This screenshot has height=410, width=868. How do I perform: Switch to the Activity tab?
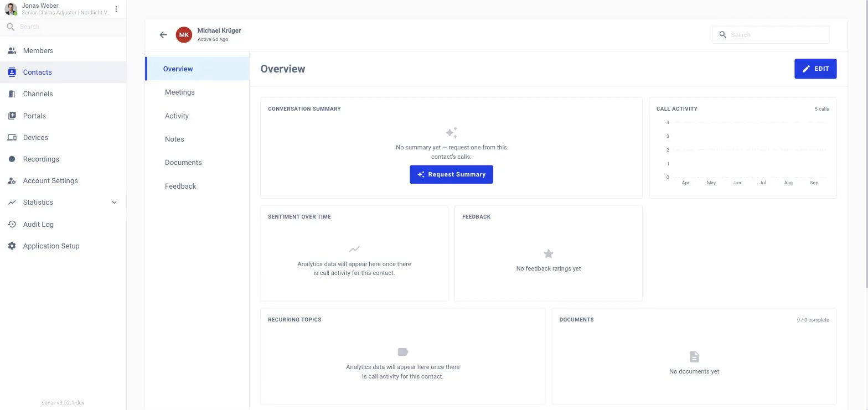(198, 116)
